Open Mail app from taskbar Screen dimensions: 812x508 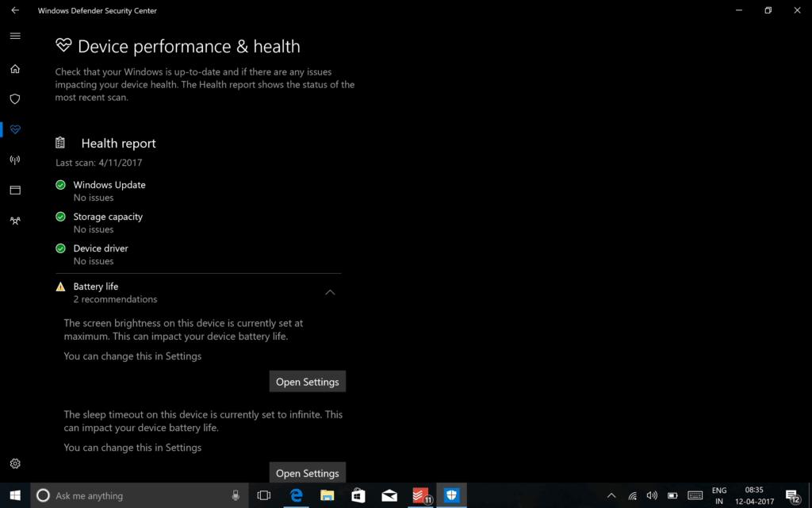tap(389, 495)
